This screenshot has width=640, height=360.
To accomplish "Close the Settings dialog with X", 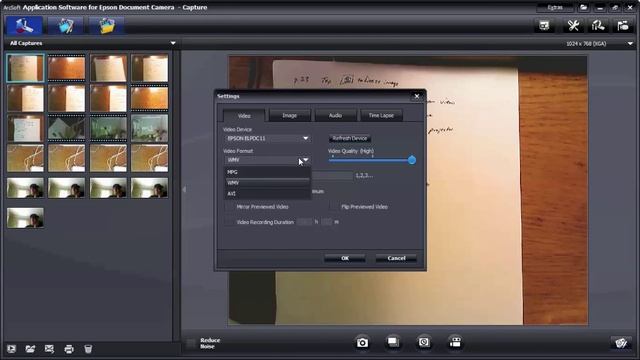I will (x=417, y=96).
